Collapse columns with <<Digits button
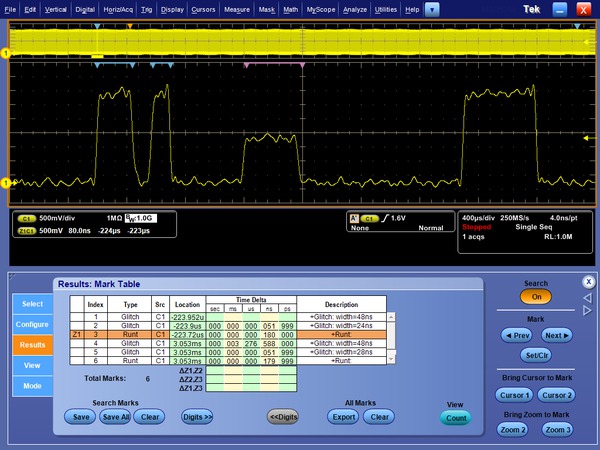Image resolution: width=600 pixels, height=450 pixels. 283,417
